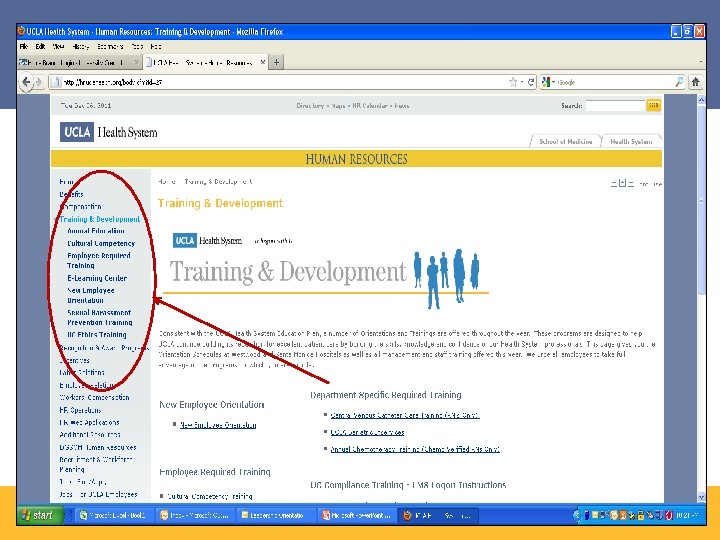720x540 pixels.
Task: Open Cultural Competency sidebar link
Action: point(101,243)
